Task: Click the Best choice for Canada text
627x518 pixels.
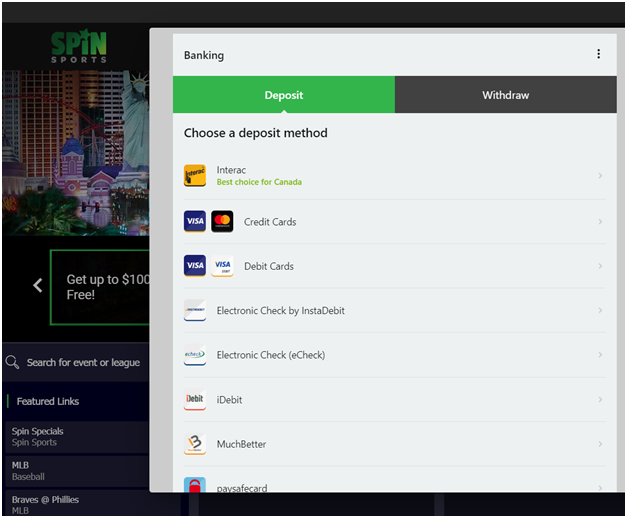Action: (259, 182)
